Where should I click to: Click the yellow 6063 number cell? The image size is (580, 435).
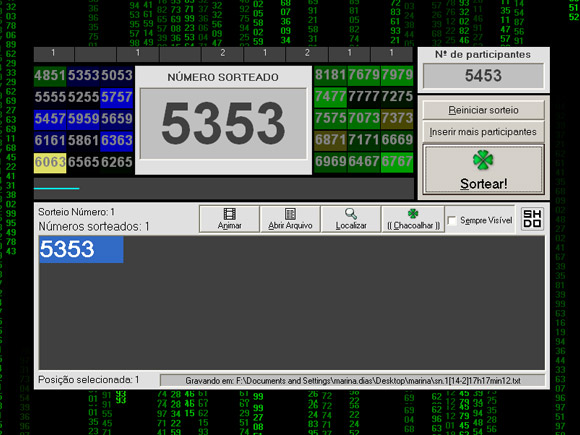tap(50, 162)
